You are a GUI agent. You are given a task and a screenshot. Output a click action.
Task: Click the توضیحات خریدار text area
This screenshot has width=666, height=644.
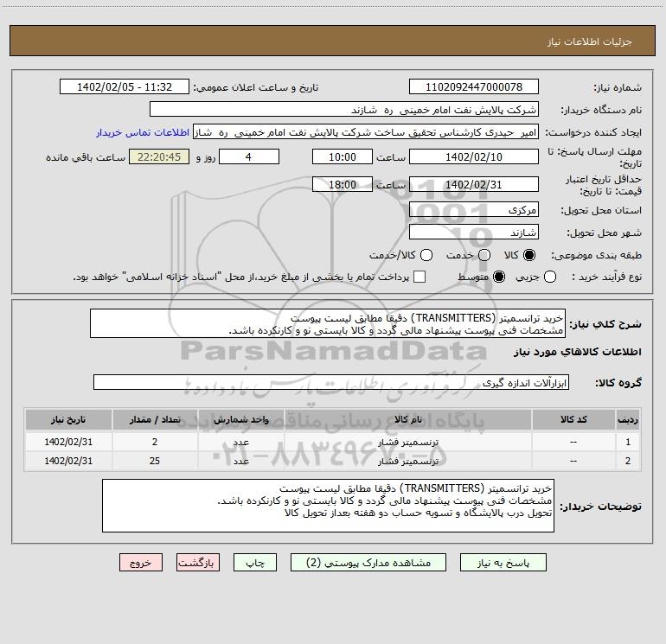[x=328, y=506]
